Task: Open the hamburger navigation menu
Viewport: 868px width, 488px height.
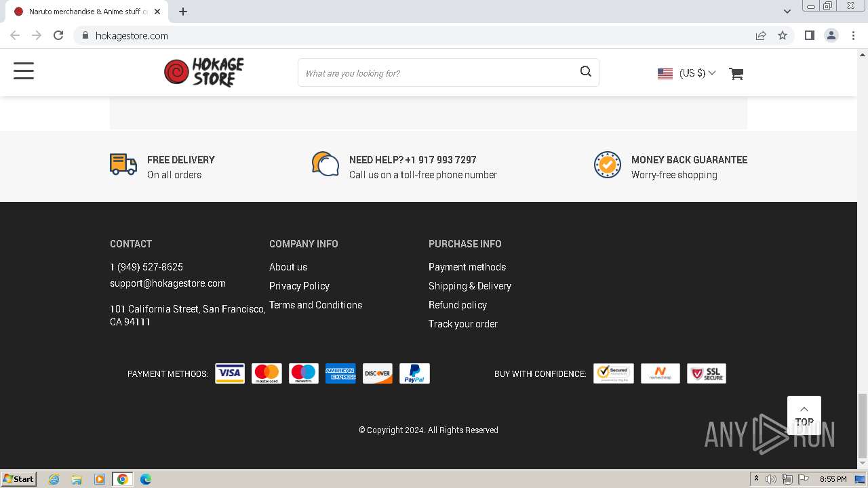Action: (24, 71)
